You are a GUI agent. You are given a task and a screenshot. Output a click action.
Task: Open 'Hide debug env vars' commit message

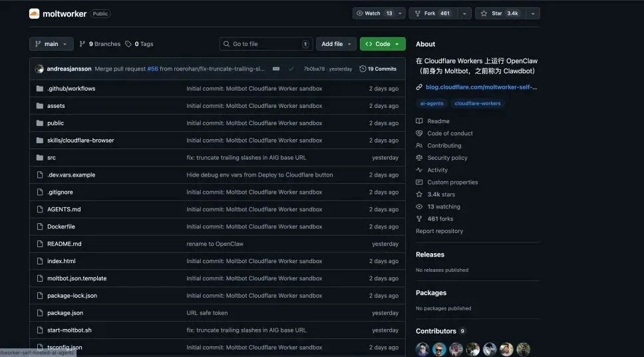[x=259, y=175]
